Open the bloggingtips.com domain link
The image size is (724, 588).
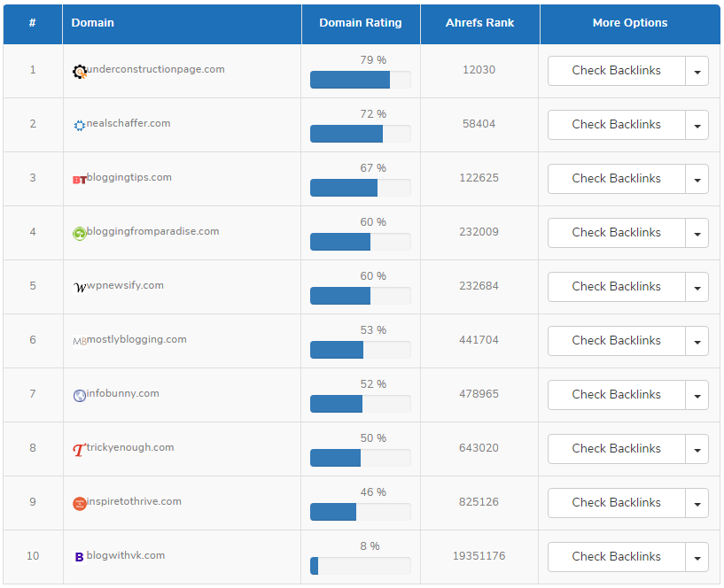point(129,177)
